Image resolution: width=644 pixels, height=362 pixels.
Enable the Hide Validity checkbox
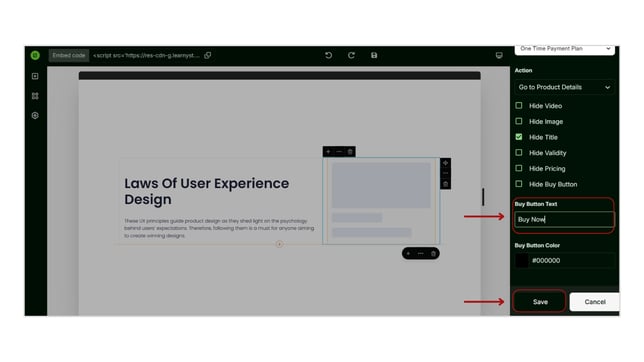pos(519,152)
